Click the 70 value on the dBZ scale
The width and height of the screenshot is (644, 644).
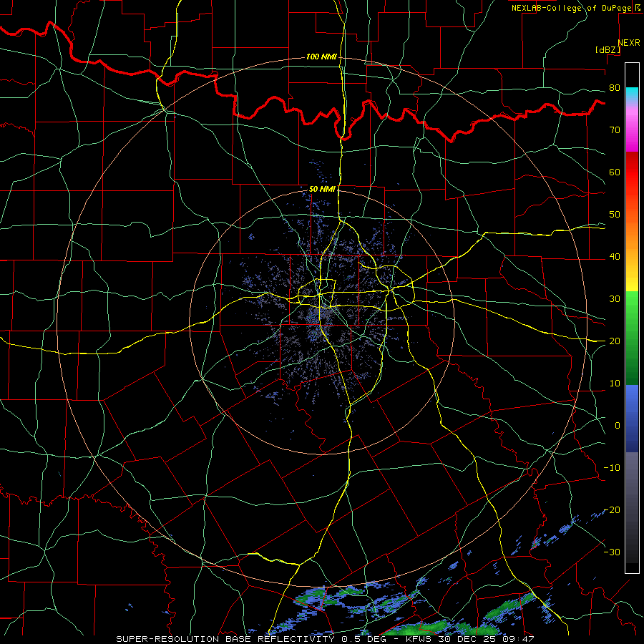click(x=615, y=130)
